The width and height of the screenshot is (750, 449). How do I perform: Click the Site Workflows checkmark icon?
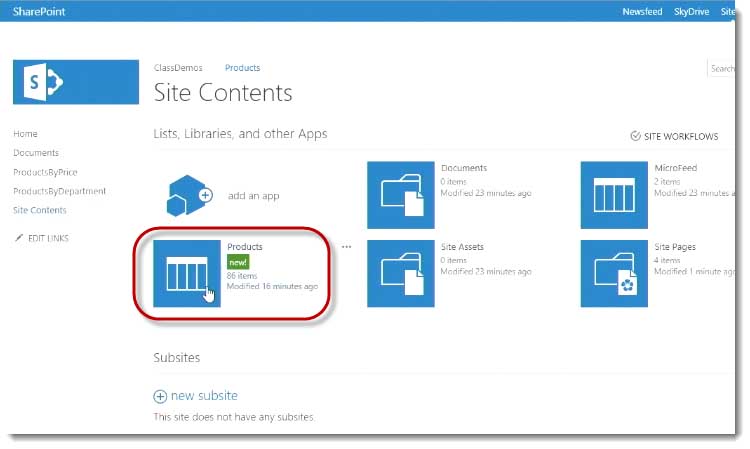[635, 136]
